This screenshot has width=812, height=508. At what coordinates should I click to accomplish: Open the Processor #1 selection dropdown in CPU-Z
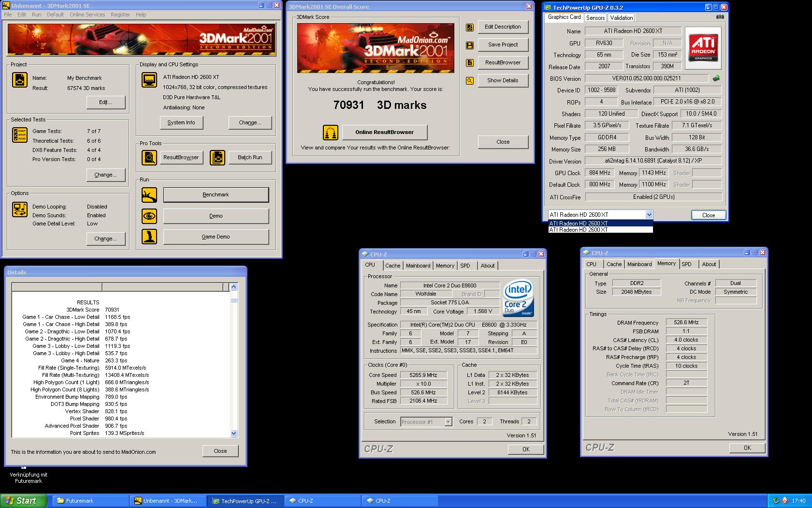(448, 422)
